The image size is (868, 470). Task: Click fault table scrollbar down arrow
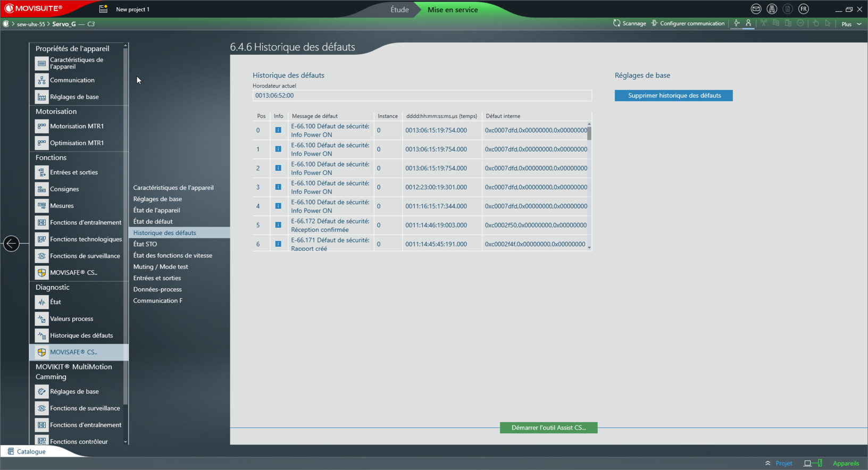[x=589, y=247]
